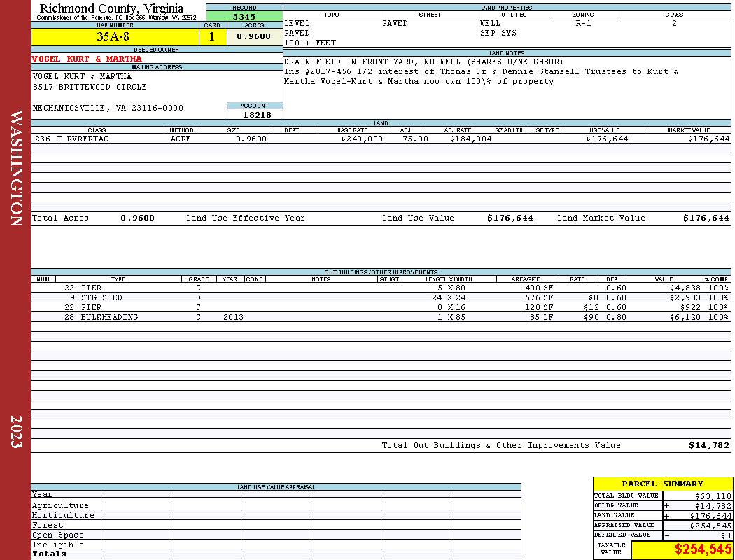Click Forest row label

(x=48, y=525)
